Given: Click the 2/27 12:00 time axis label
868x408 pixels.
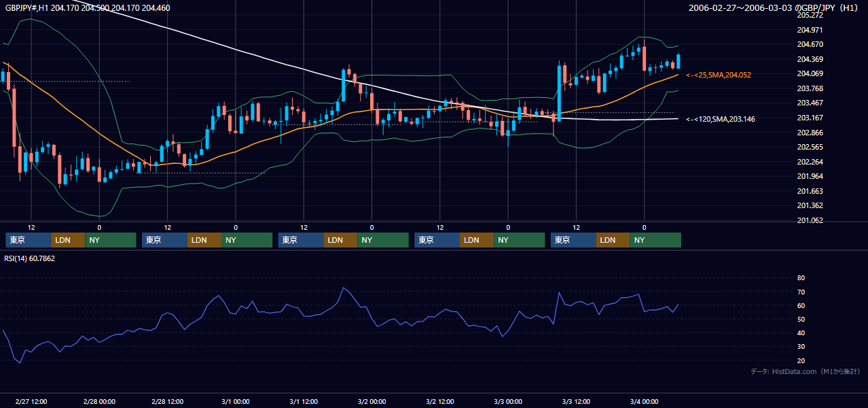Looking at the screenshot, I should coord(31,401).
